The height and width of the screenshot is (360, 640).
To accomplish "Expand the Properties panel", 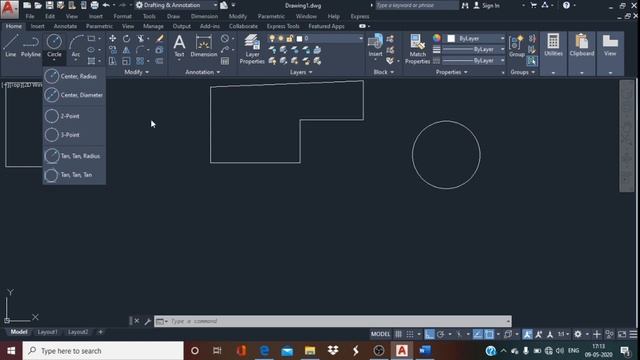I will click(451, 72).
